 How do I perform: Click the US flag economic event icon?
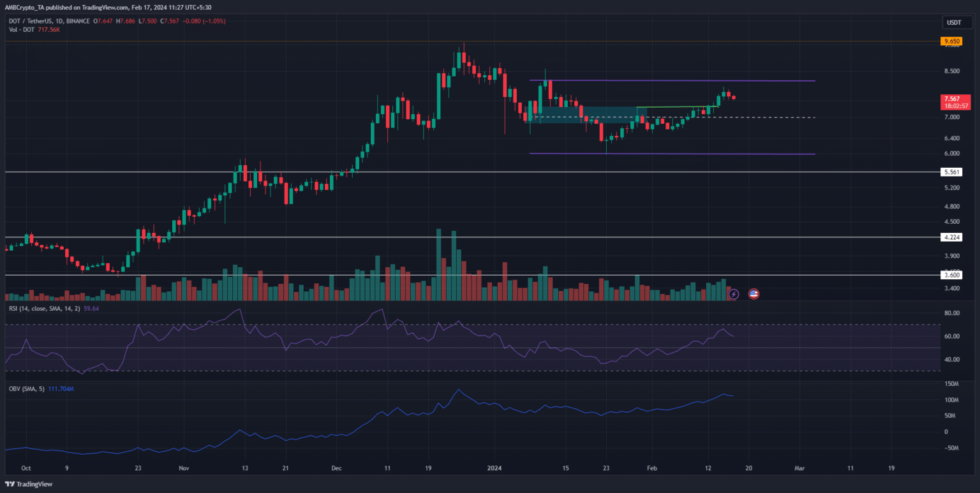[754, 294]
